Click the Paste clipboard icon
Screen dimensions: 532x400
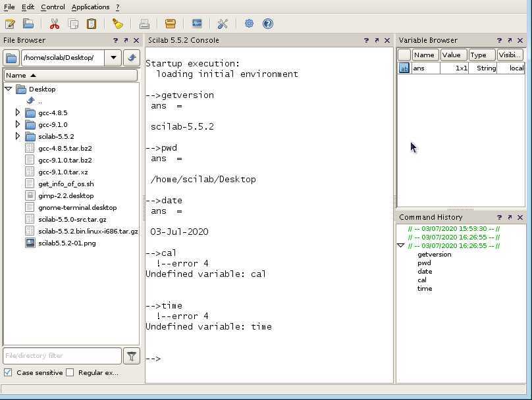point(92,24)
